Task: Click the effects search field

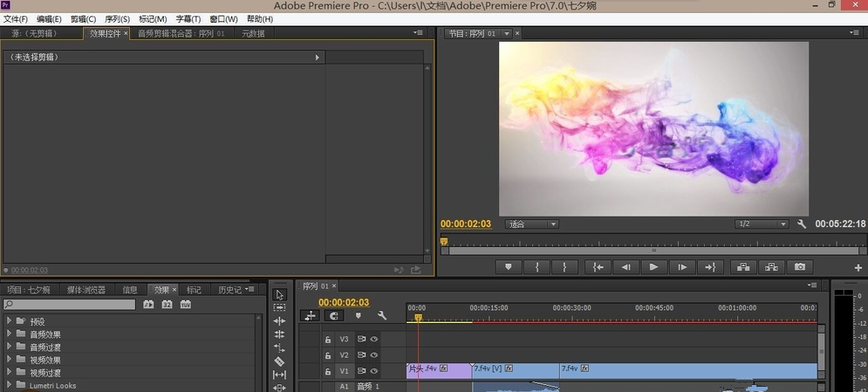Action: (70, 305)
